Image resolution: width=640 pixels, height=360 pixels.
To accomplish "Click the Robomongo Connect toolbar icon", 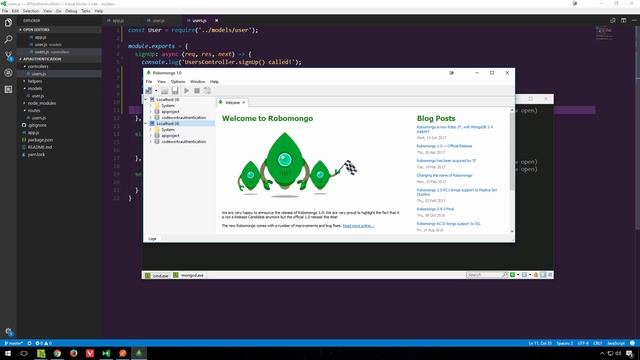I will click(149, 91).
